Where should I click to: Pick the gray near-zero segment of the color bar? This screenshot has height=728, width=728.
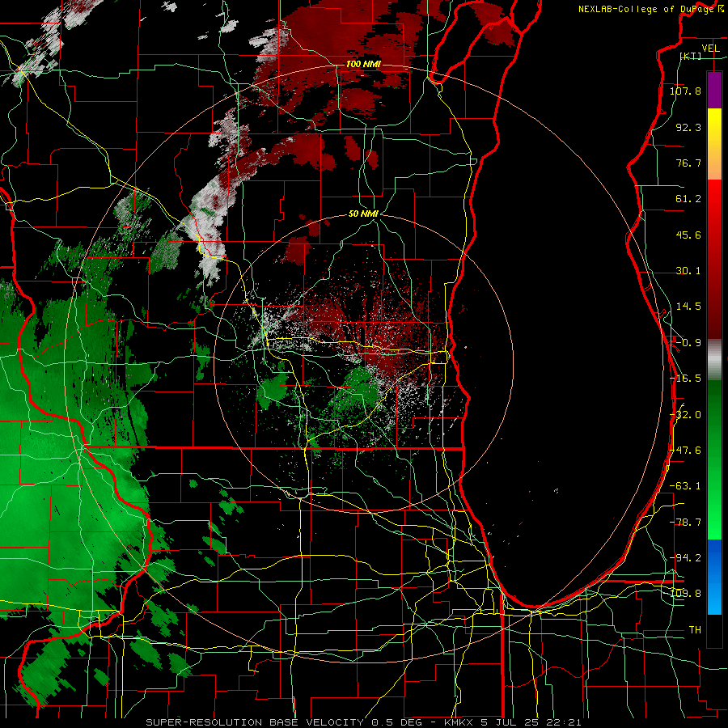pyautogui.click(x=714, y=358)
